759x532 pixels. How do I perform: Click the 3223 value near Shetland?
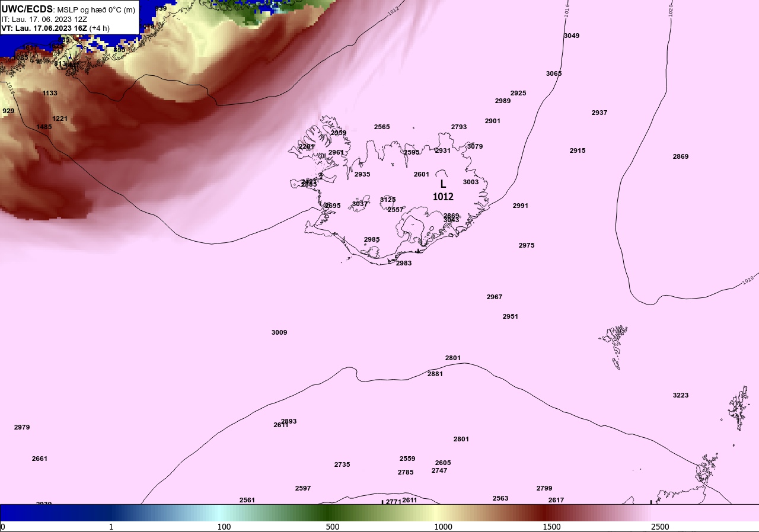tap(681, 395)
